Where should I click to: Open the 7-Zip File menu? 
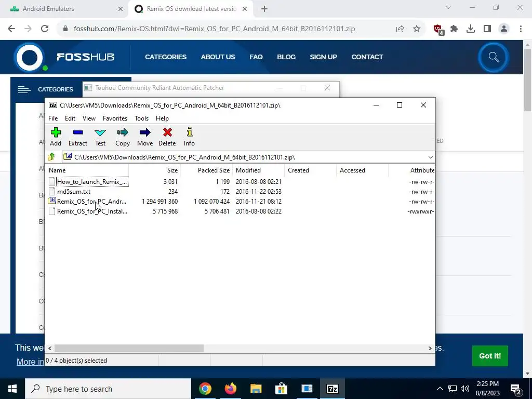[53, 118]
